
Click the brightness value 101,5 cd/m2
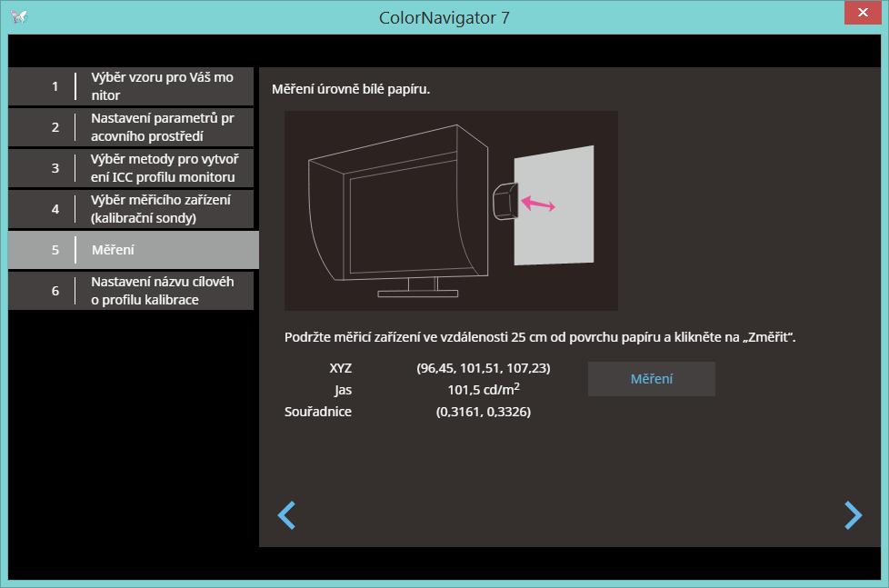click(x=484, y=389)
